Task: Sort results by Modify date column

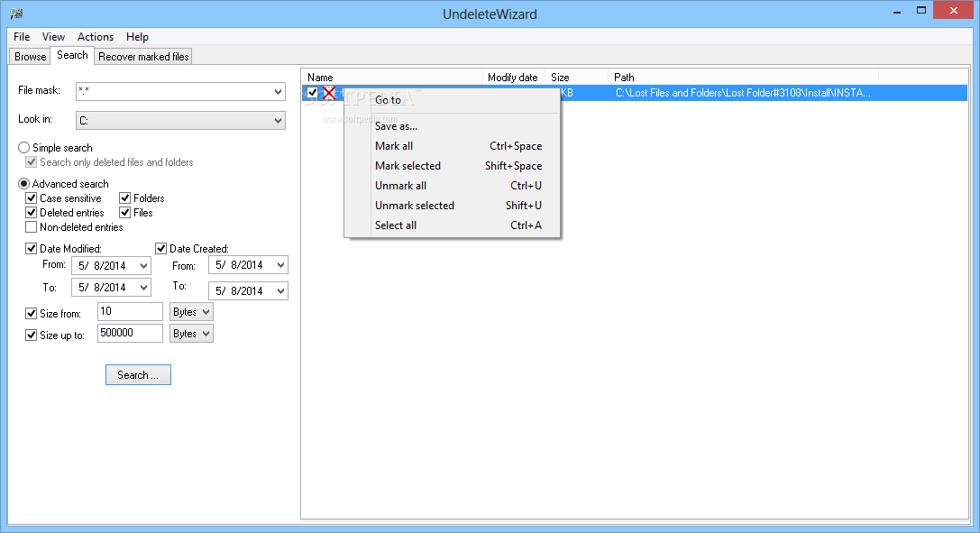Action: point(513,78)
